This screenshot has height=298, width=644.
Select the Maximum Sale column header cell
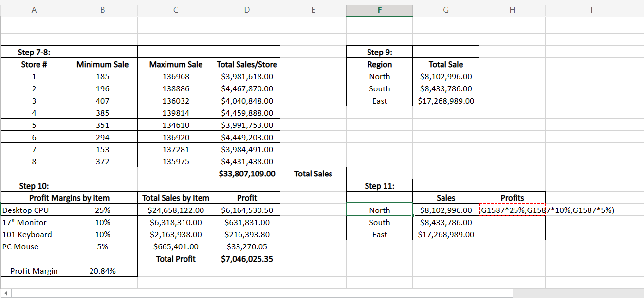[175, 64]
